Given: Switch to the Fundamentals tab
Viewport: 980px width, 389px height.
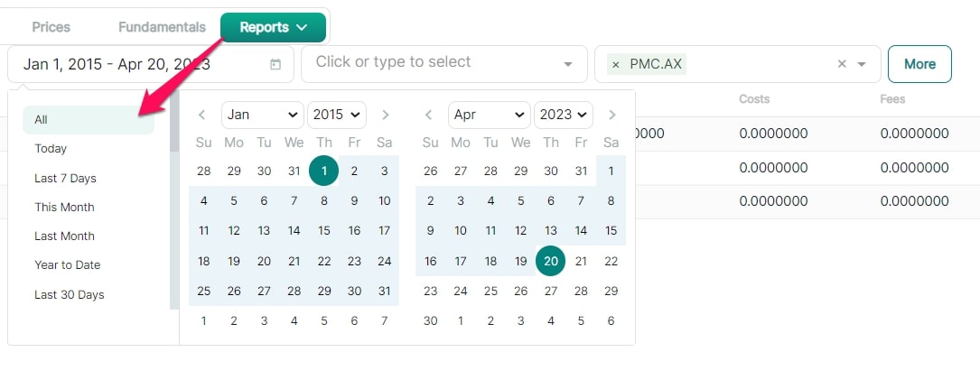Looking at the screenshot, I should click(162, 27).
